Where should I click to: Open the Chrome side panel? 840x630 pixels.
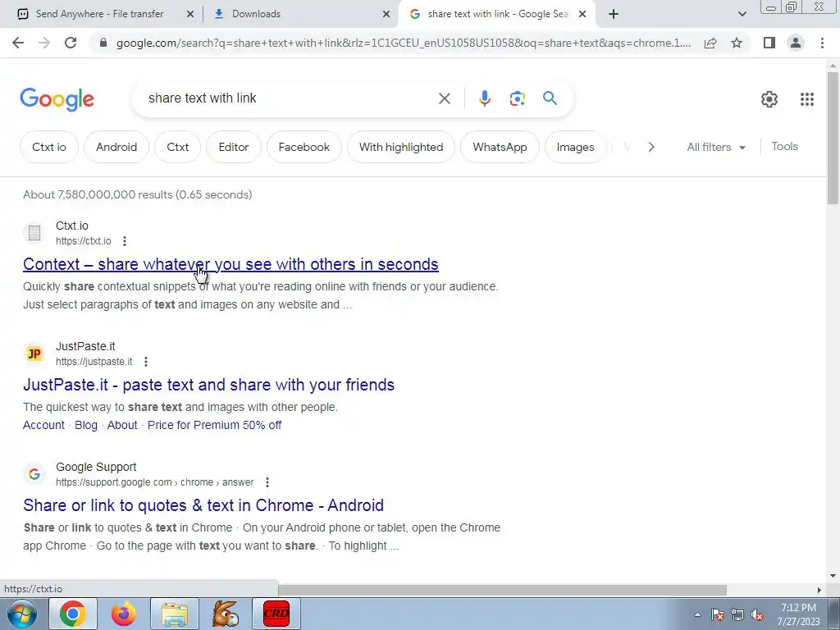click(769, 43)
